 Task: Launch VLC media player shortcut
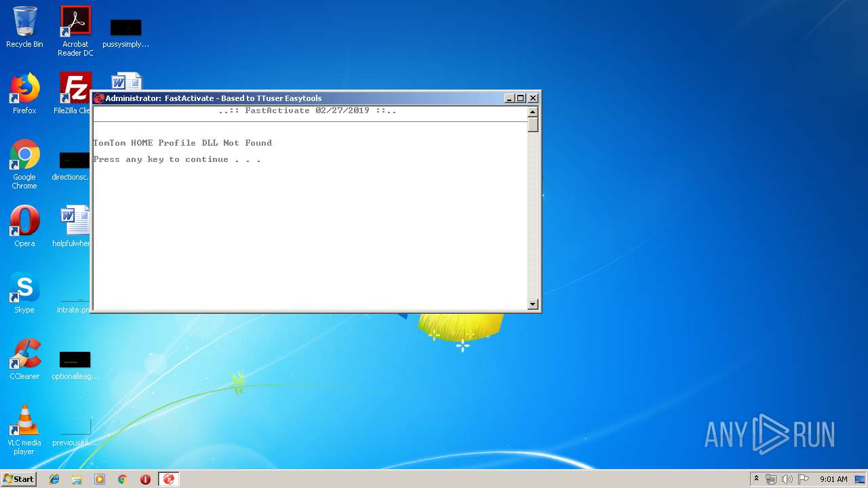coord(24,430)
